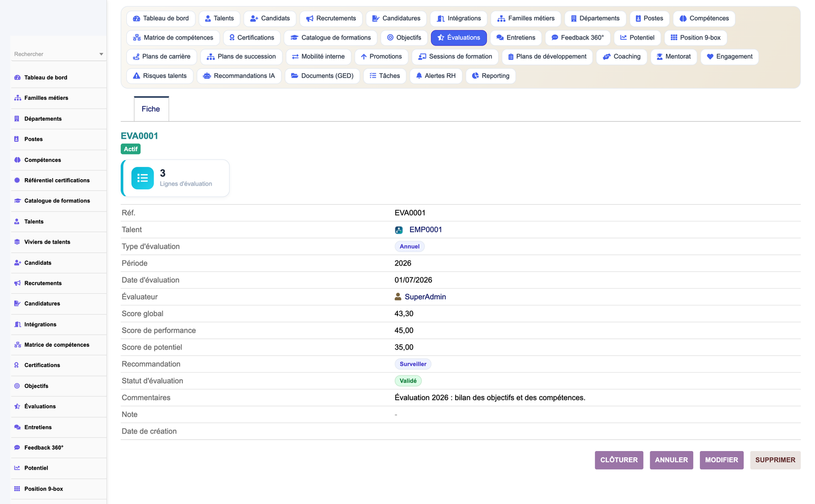Open the EMP0001 talent link

click(426, 230)
